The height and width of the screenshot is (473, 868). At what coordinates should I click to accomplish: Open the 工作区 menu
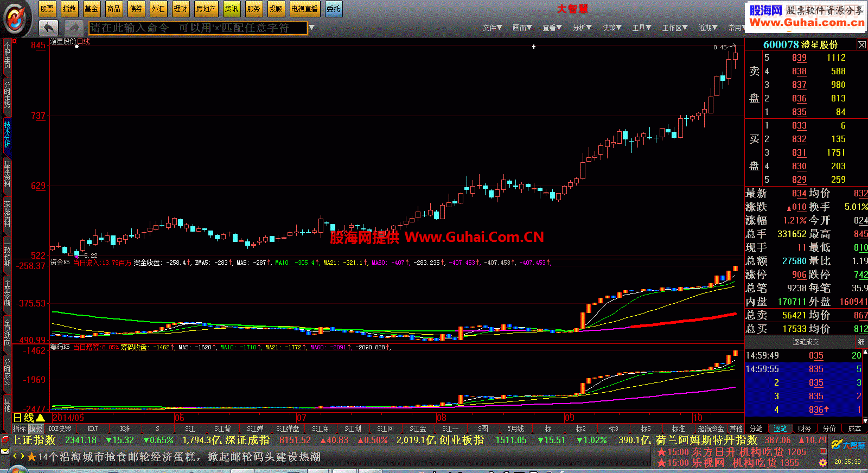pos(675,28)
